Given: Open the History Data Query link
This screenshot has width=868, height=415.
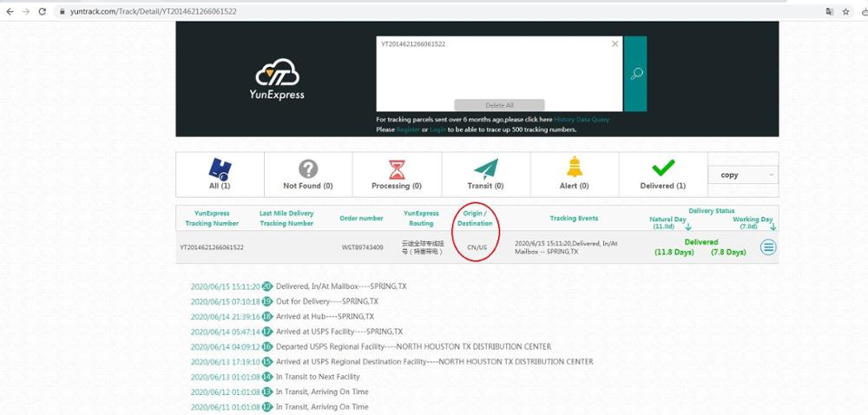Looking at the screenshot, I should coord(582,120).
